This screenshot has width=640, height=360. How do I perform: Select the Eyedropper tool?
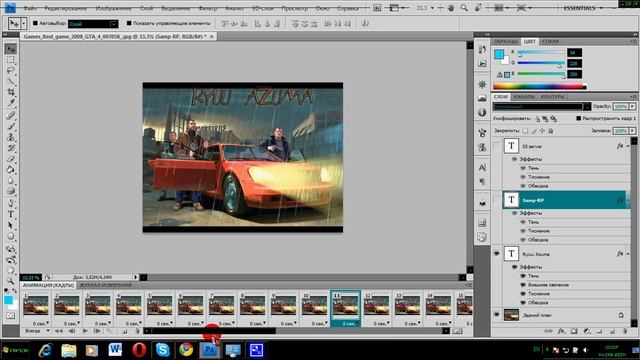point(11,103)
